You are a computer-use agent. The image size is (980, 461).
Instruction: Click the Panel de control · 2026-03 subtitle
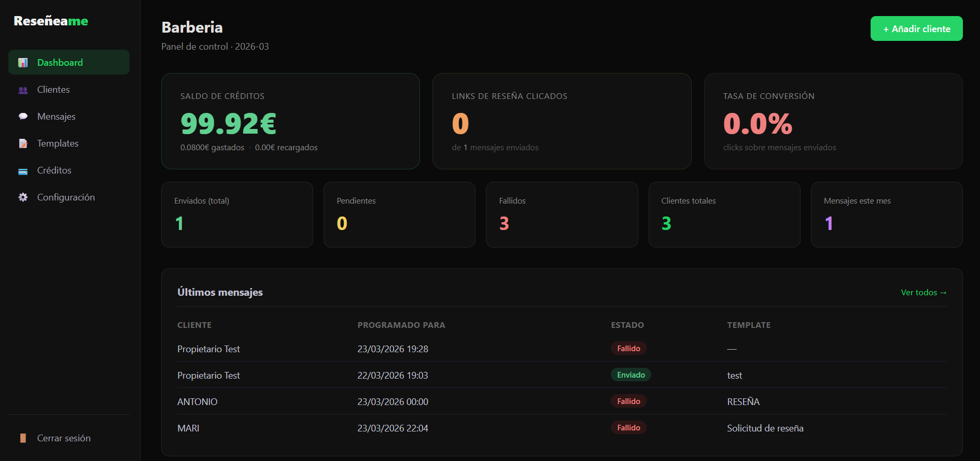pos(215,47)
